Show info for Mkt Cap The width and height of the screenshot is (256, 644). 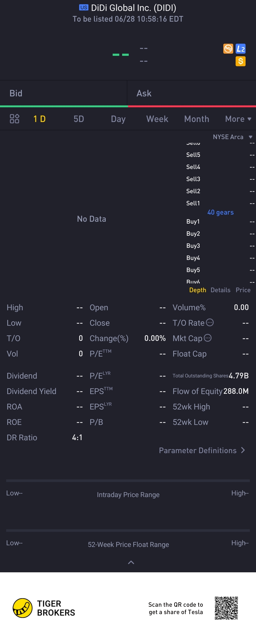point(208,338)
